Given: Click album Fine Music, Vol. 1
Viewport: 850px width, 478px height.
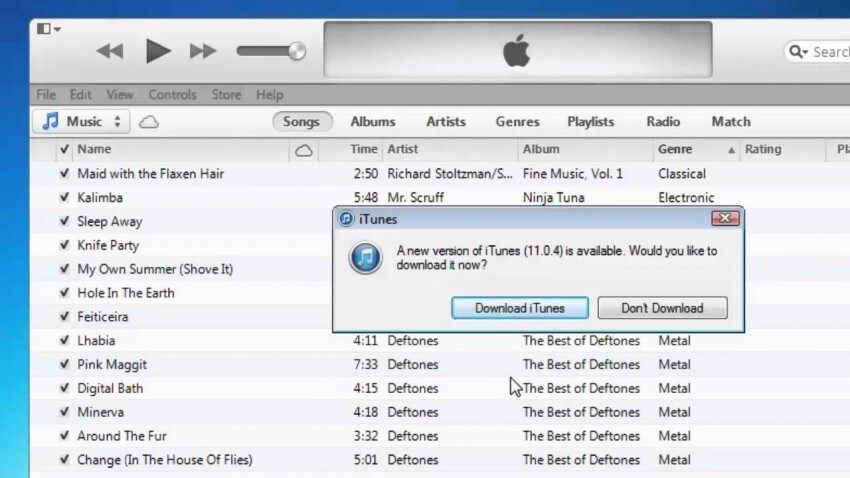Looking at the screenshot, I should (x=572, y=173).
